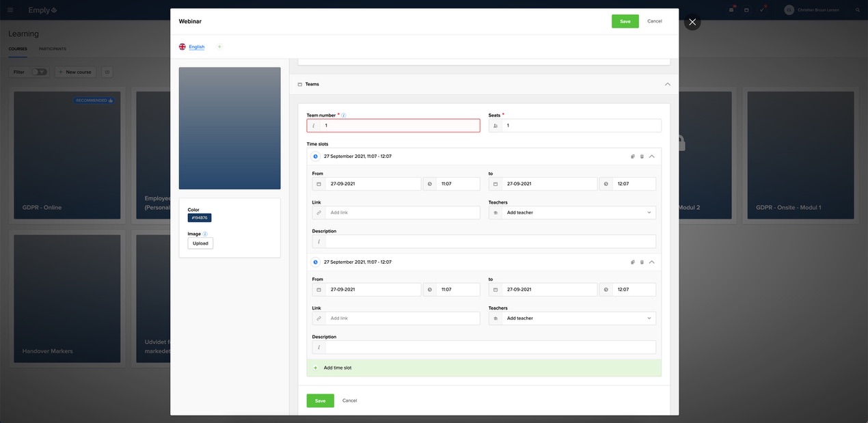The image size is (868, 423).
Task: Select the English language tab
Action: point(196,47)
